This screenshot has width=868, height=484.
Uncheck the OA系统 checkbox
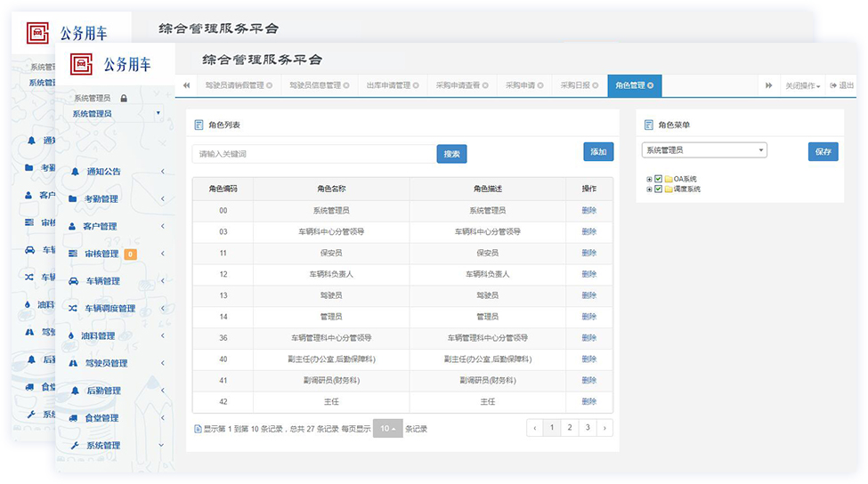coord(658,179)
